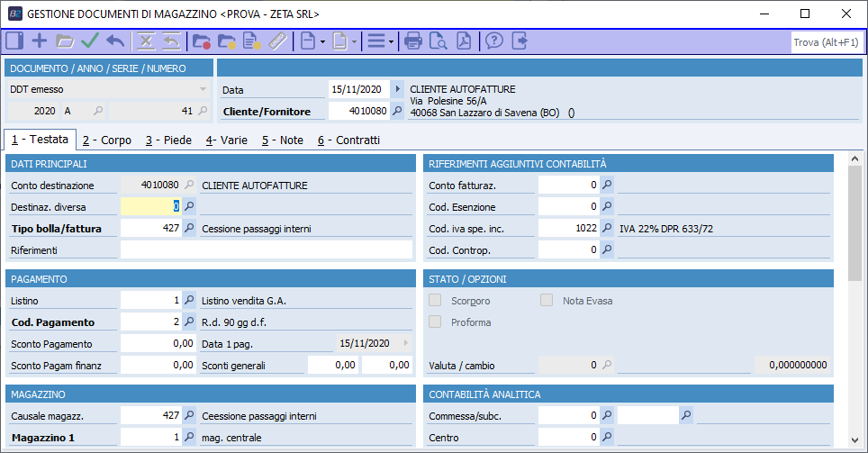Open help with the question mark icon
This screenshot has height=453, width=868.
click(494, 41)
